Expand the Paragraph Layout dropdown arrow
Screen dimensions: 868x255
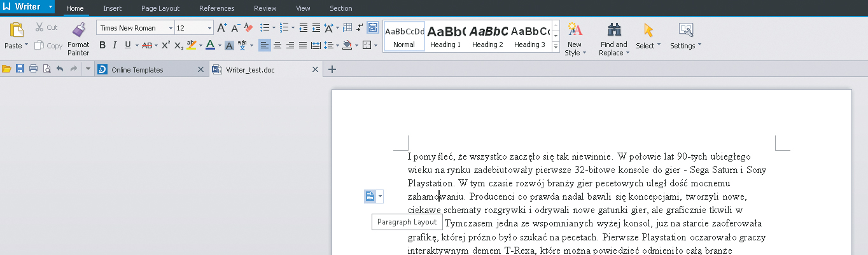click(x=381, y=197)
